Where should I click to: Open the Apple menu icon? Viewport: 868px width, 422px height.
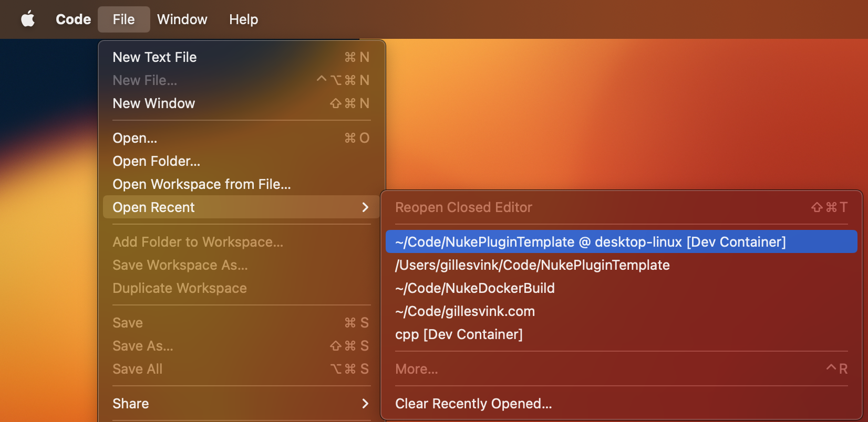pos(28,19)
